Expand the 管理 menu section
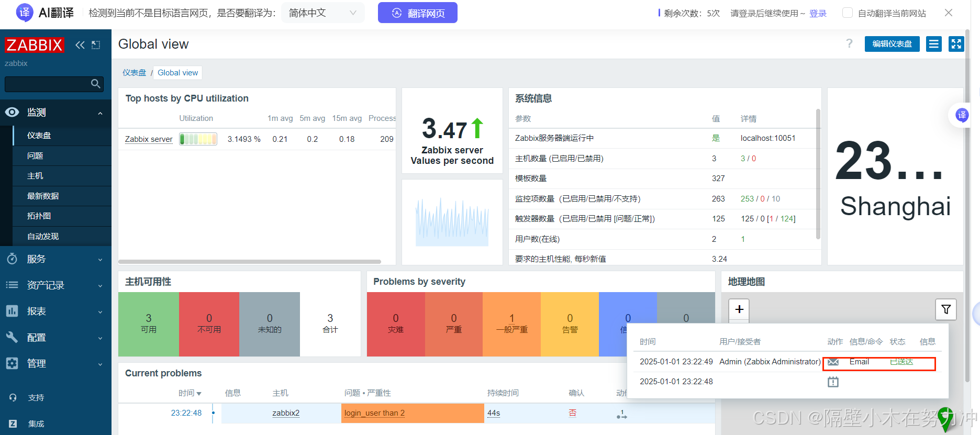 (x=100, y=364)
